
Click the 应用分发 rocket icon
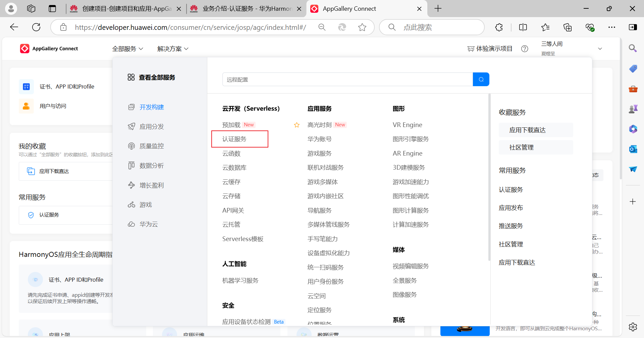click(131, 126)
